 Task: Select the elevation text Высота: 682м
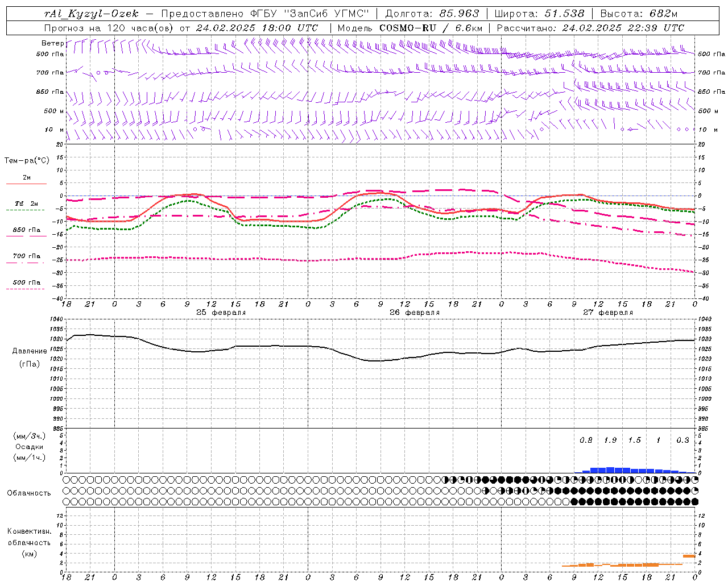[x=639, y=14]
